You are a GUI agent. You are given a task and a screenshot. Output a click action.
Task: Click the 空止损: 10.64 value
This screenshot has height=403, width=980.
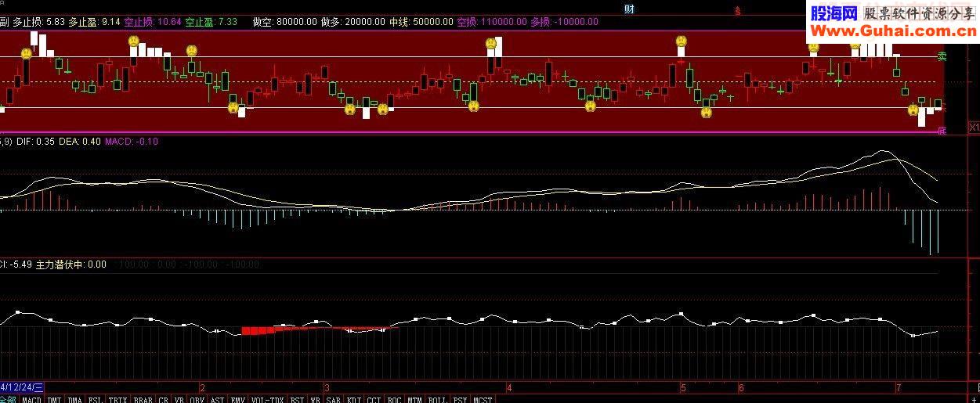pos(154,22)
